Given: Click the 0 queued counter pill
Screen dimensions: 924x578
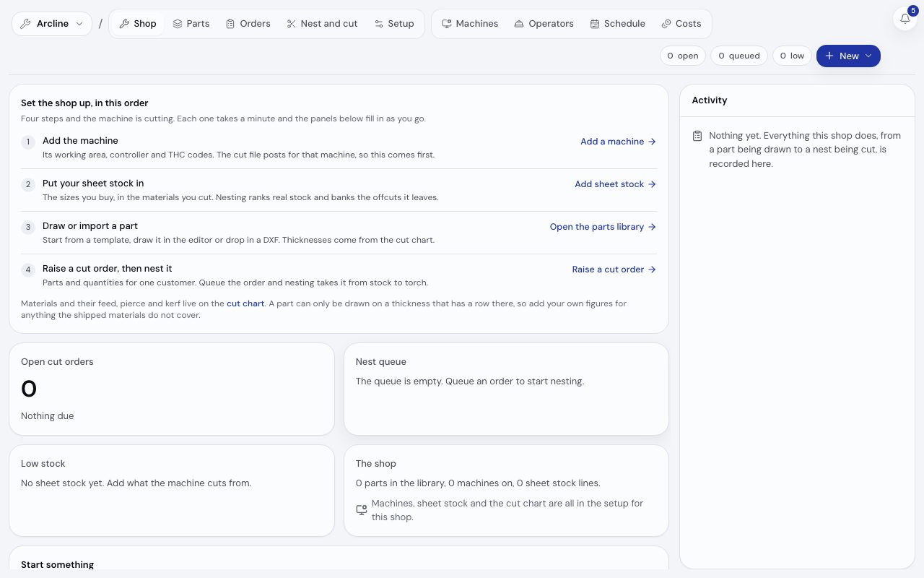Looking at the screenshot, I should (x=739, y=56).
